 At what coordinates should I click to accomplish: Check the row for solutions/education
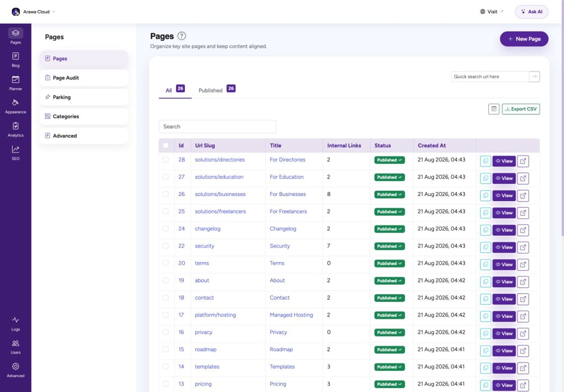pyautogui.click(x=165, y=177)
